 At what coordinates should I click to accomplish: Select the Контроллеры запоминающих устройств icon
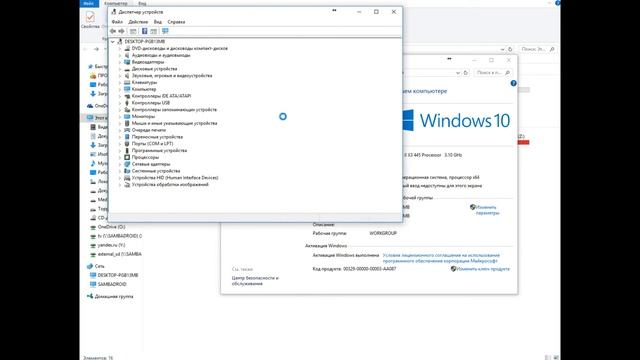127,109
